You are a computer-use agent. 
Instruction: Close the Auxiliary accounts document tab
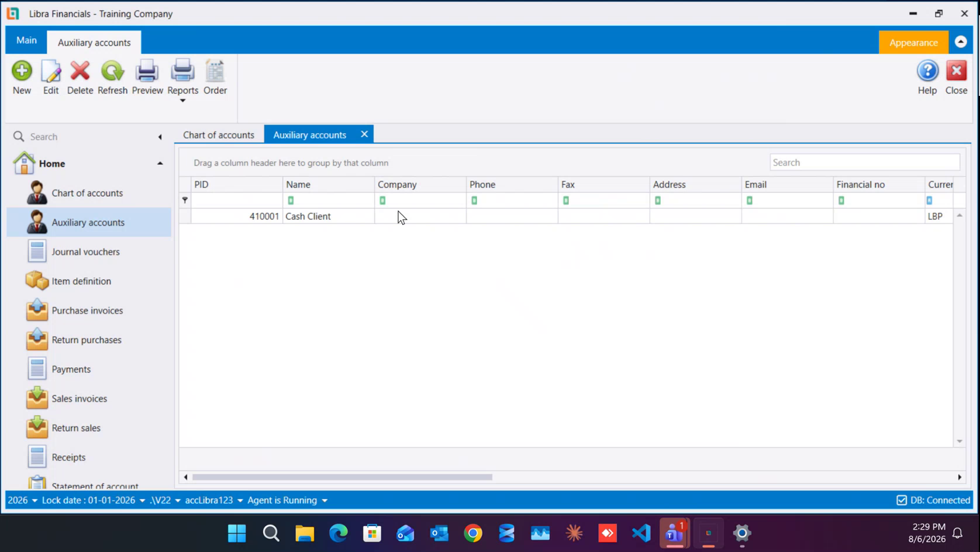(364, 134)
